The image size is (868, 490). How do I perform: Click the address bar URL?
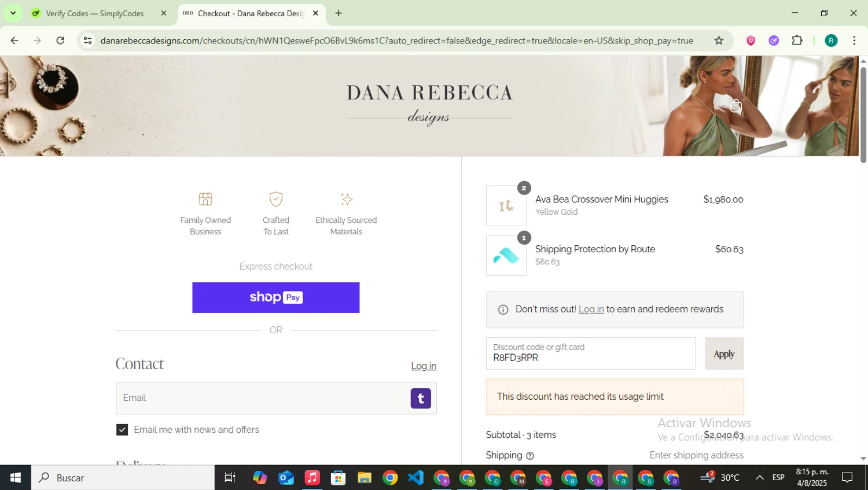coord(397,40)
